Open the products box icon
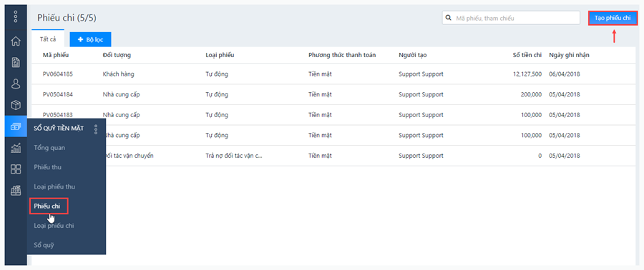Screen dimensions: 644x270 pyautogui.click(x=16, y=106)
